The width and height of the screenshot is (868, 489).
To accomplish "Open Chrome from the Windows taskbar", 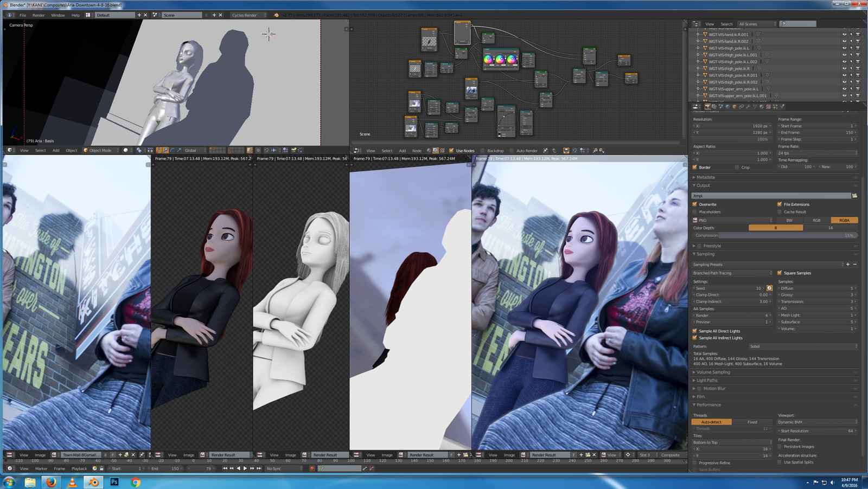I will pyautogui.click(x=136, y=482).
